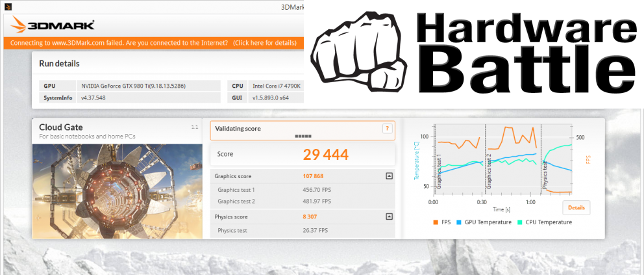Click the small 3DMark title bar icon

click(8, 7)
